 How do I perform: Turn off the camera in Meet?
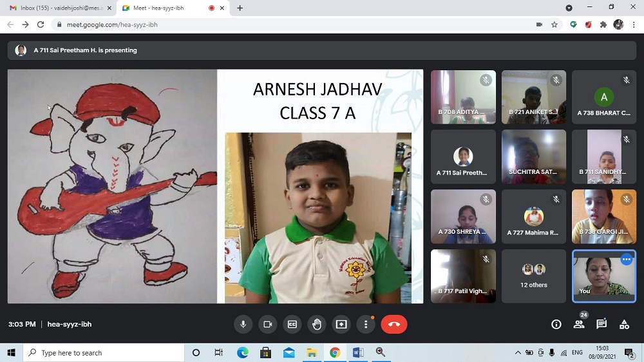pyautogui.click(x=268, y=325)
